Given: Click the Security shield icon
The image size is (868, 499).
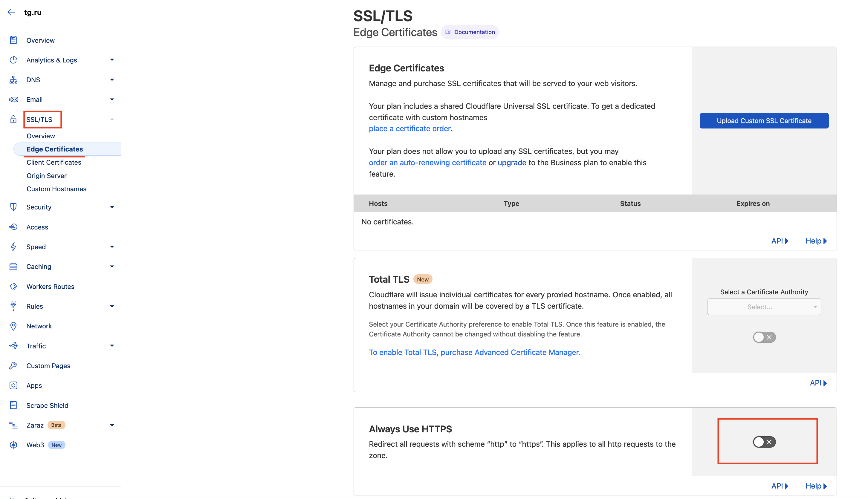Looking at the screenshot, I should click(x=13, y=207).
